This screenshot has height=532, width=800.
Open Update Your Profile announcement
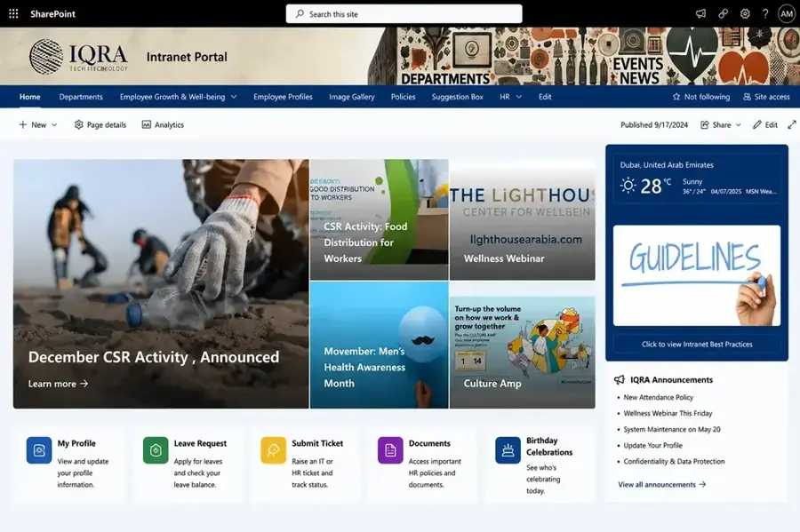pos(652,445)
